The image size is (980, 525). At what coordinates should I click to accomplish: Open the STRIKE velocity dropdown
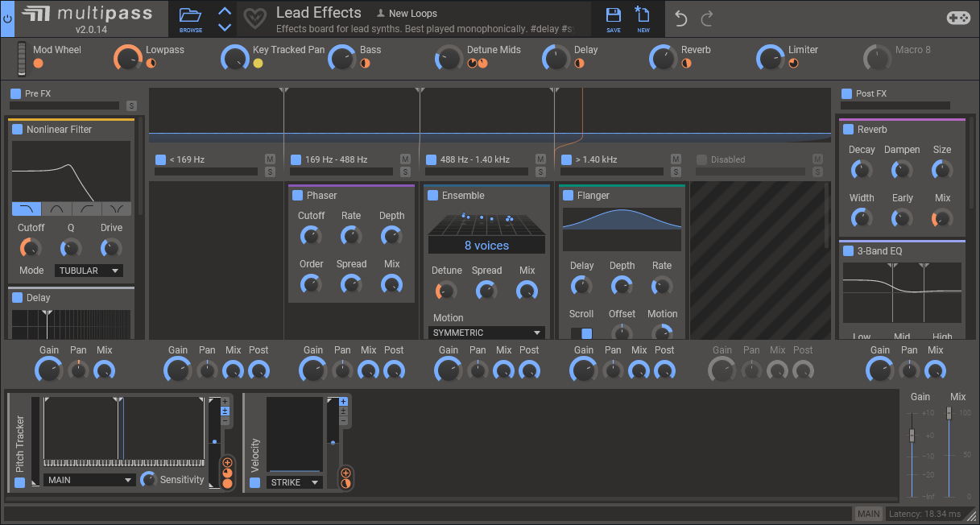tap(294, 482)
